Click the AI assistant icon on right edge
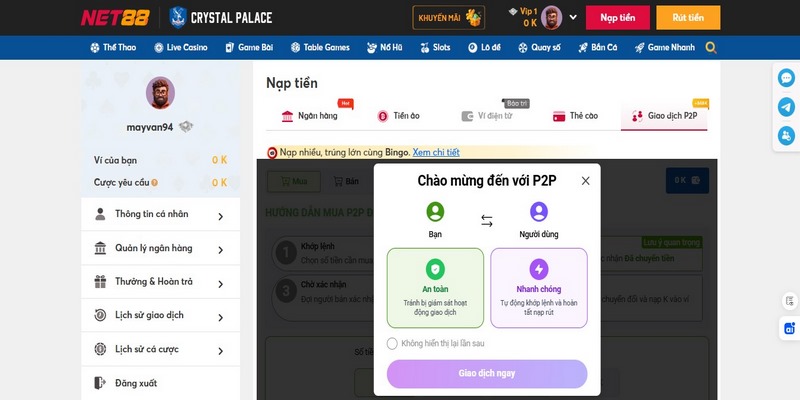The height and width of the screenshot is (400, 800). click(x=790, y=328)
